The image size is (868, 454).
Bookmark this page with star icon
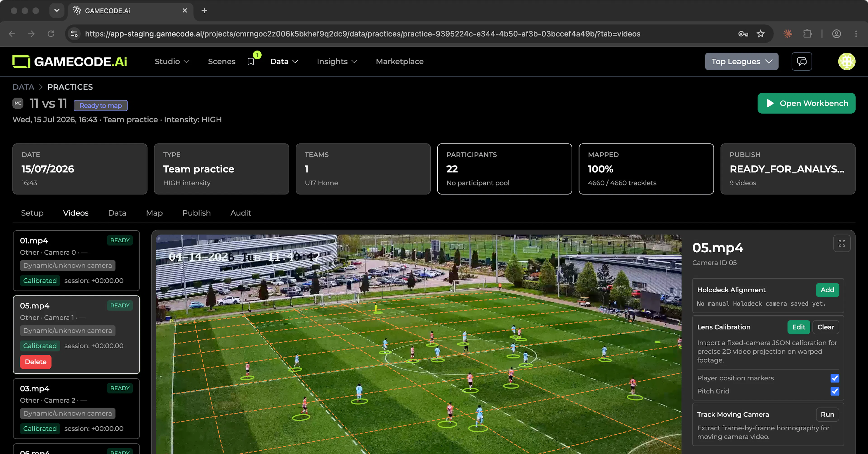(x=760, y=34)
